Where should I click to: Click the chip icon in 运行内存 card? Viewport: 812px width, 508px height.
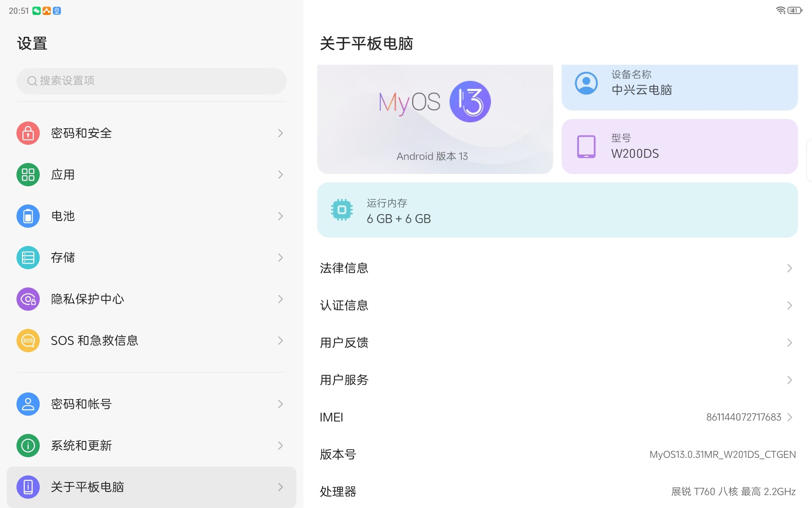(342, 210)
